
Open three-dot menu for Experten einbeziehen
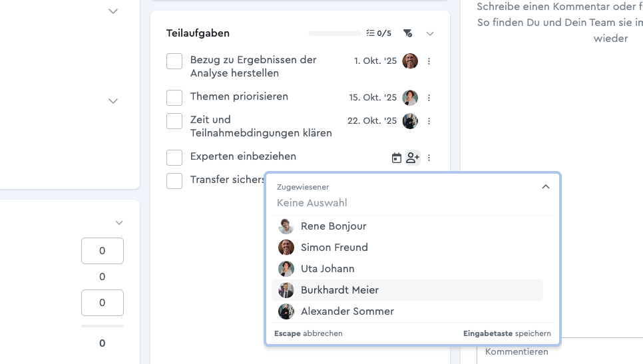429,158
